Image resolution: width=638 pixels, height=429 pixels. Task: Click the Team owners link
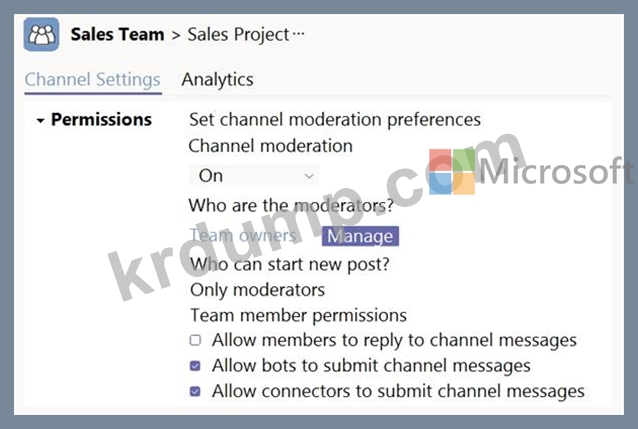[x=242, y=236]
